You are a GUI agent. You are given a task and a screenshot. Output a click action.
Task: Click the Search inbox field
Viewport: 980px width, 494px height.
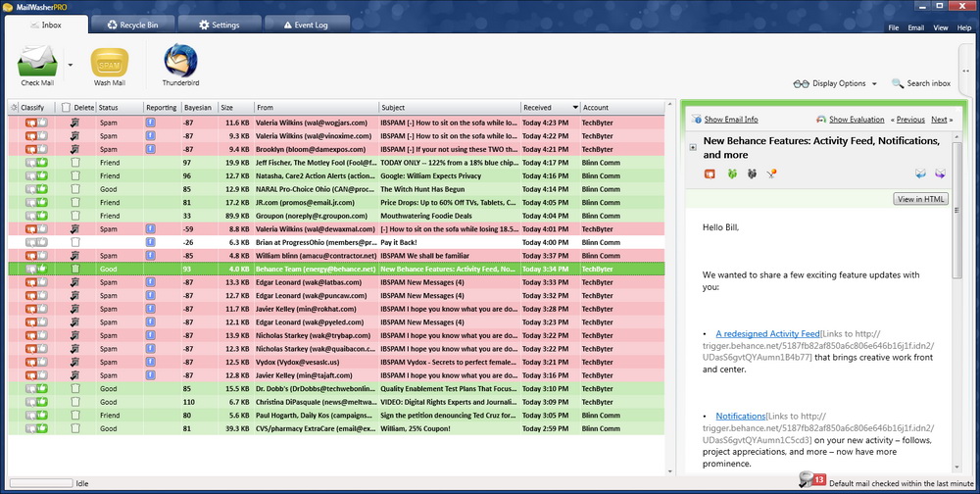(x=928, y=83)
